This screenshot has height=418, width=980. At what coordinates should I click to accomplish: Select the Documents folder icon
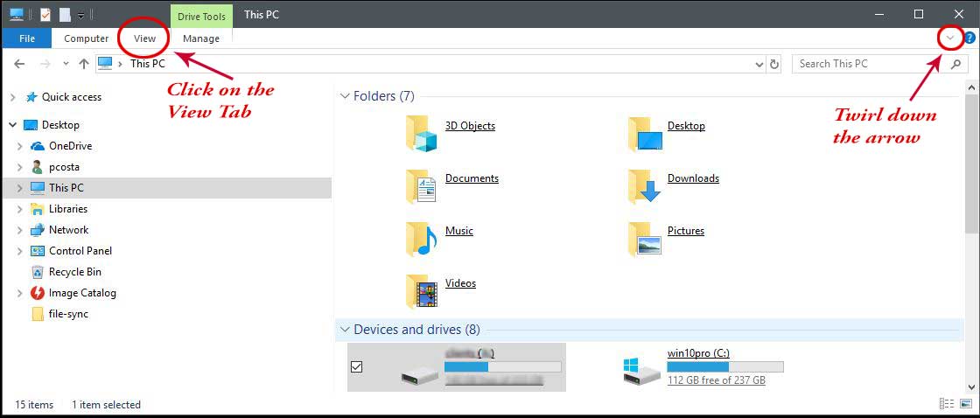tap(421, 185)
